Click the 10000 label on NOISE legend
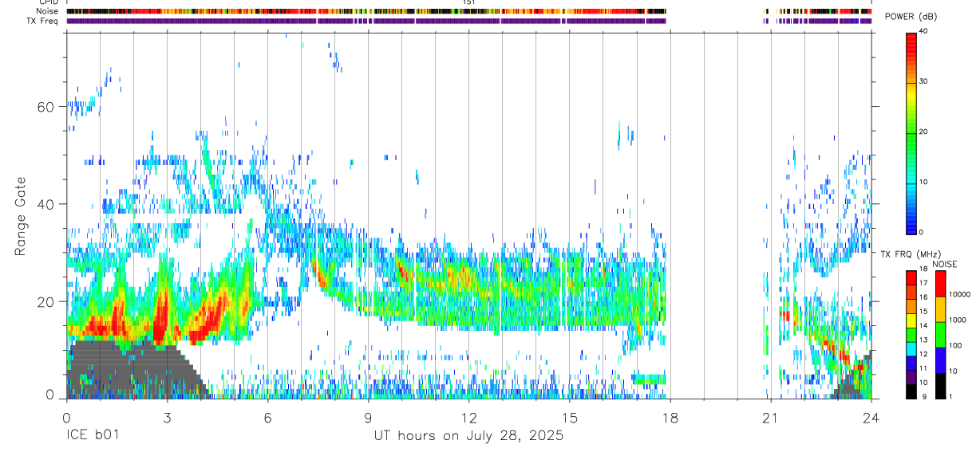 959,294
